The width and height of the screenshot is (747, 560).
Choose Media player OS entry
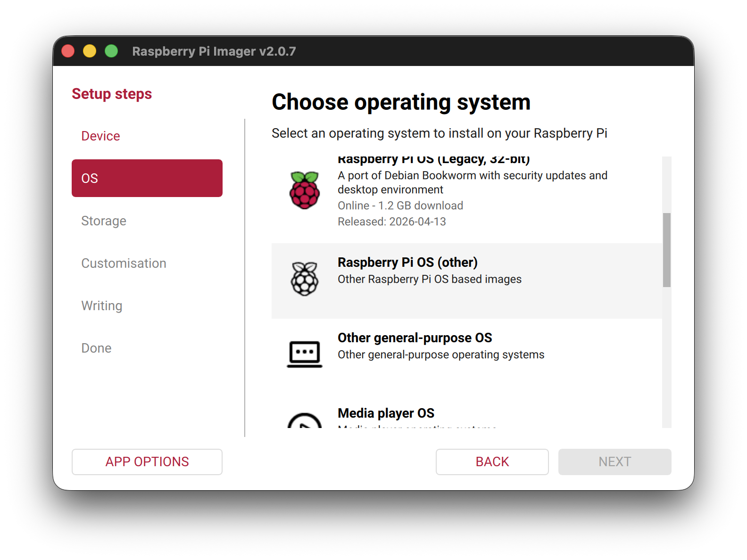pyautogui.click(x=467, y=411)
